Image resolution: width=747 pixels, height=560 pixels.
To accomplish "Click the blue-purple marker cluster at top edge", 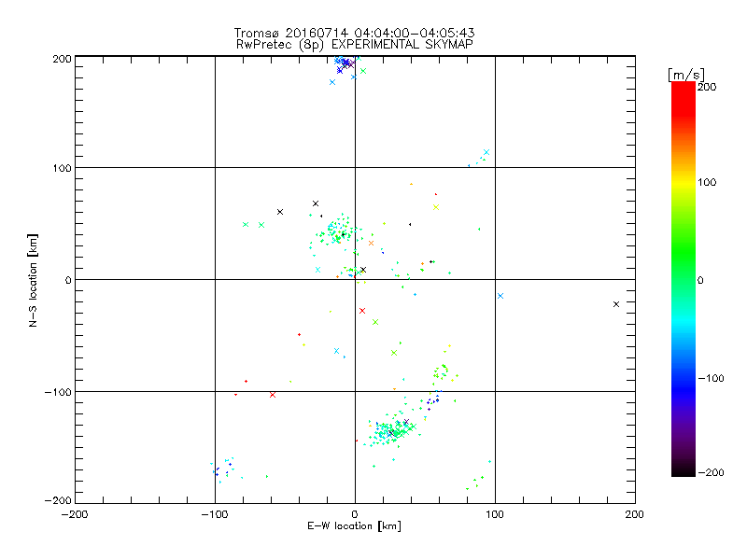I will (345, 64).
